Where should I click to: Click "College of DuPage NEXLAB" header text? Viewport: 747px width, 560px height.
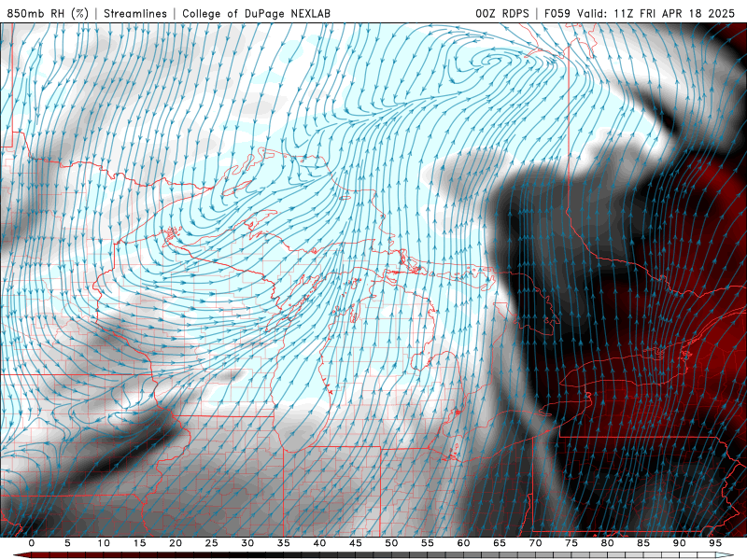point(256,13)
